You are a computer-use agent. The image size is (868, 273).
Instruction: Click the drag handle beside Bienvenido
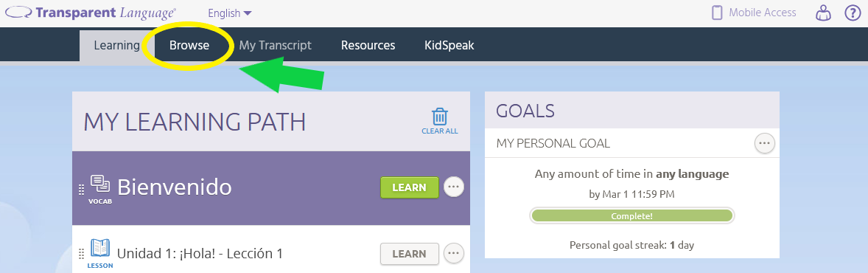[x=81, y=189]
